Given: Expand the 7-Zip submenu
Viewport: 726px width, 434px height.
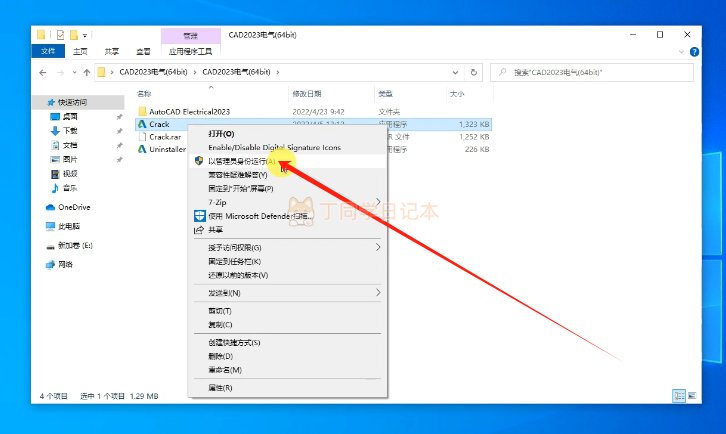Looking at the screenshot, I should (378, 202).
